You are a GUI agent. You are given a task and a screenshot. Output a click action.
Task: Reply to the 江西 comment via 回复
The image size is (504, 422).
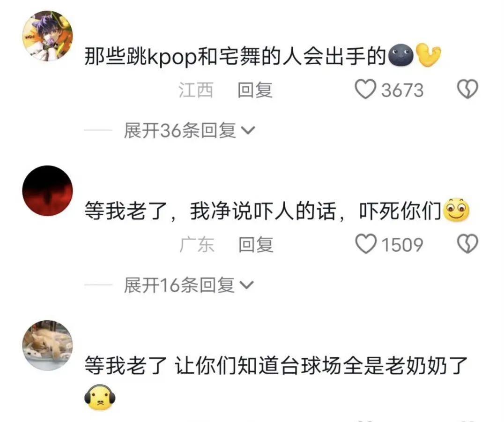coord(255,90)
